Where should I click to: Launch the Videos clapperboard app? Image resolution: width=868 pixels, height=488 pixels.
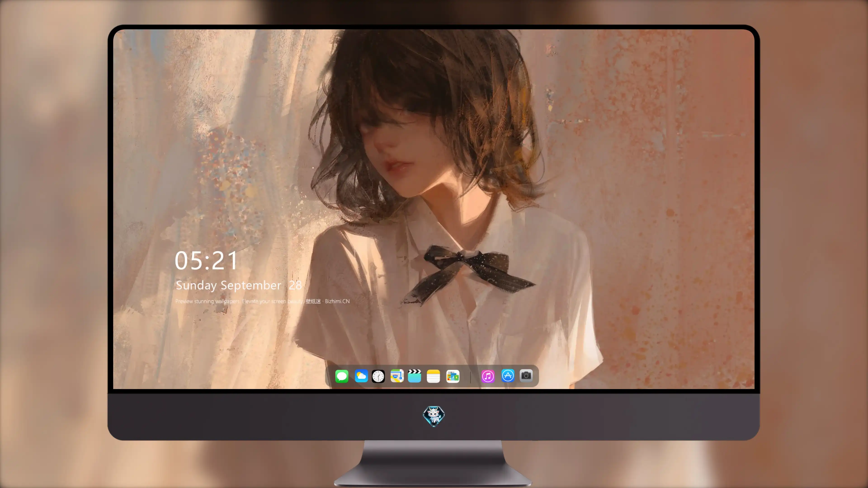[415, 376]
